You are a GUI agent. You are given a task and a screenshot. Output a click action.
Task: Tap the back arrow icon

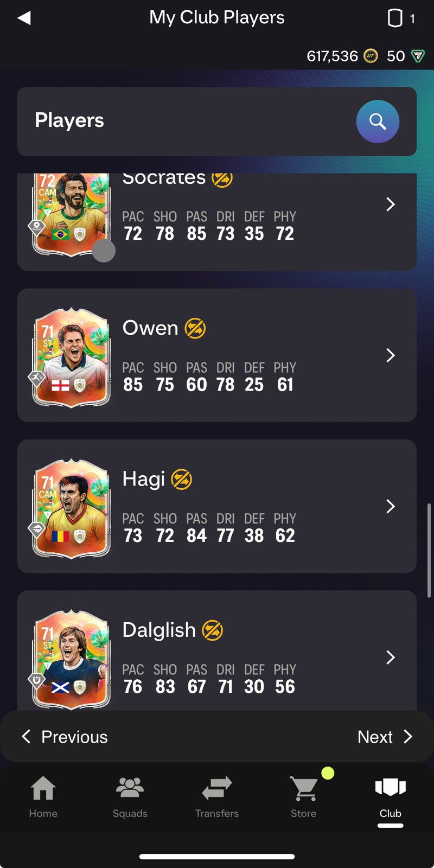click(24, 18)
